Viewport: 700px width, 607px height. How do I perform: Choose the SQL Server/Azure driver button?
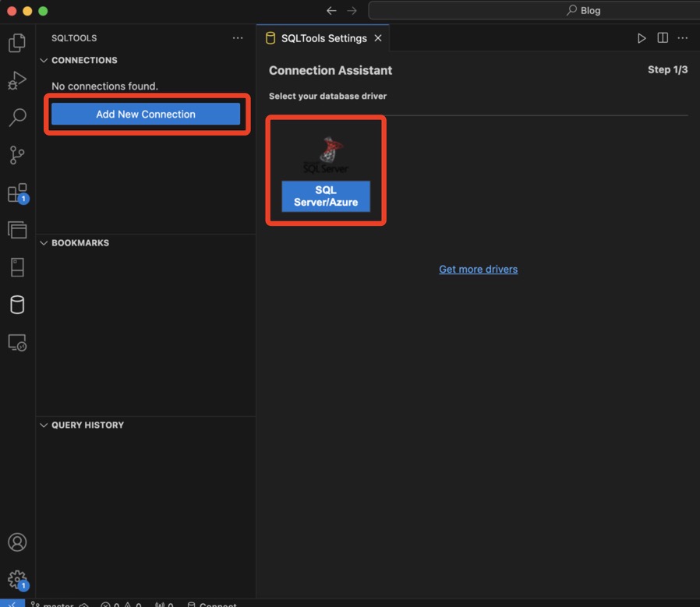(326, 196)
